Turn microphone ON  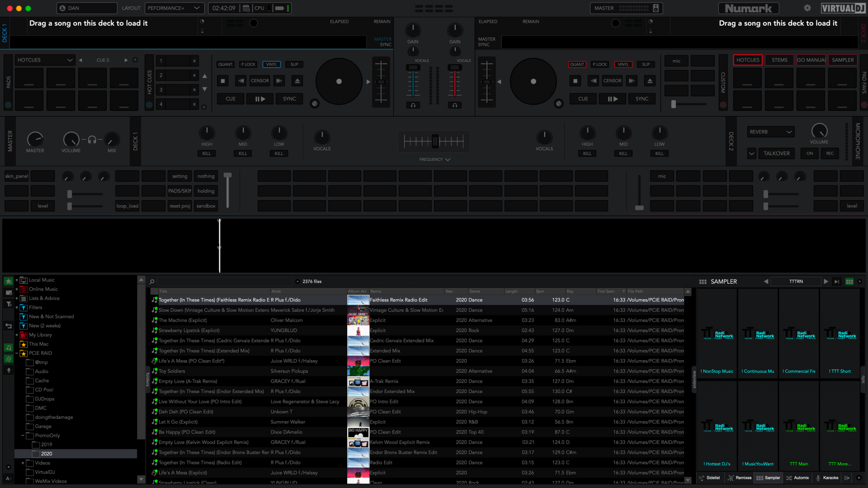(x=810, y=154)
